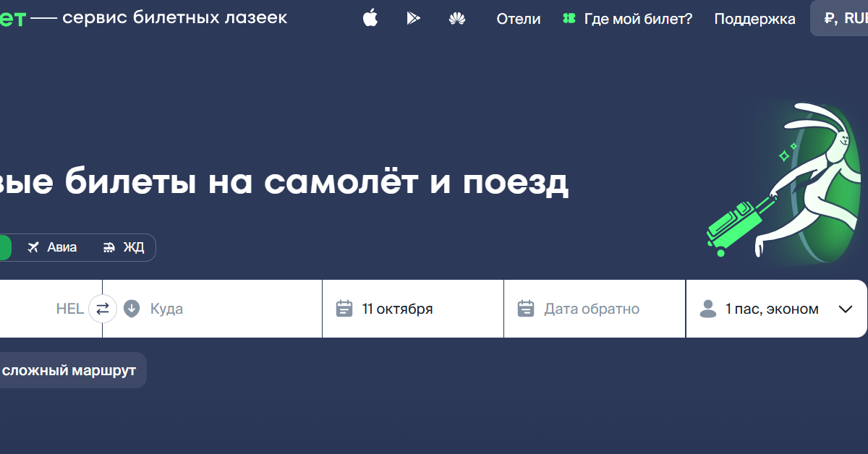Viewport: 868px width, 454px height.
Task: Click the Google Play store icon
Action: pos(413,19)
